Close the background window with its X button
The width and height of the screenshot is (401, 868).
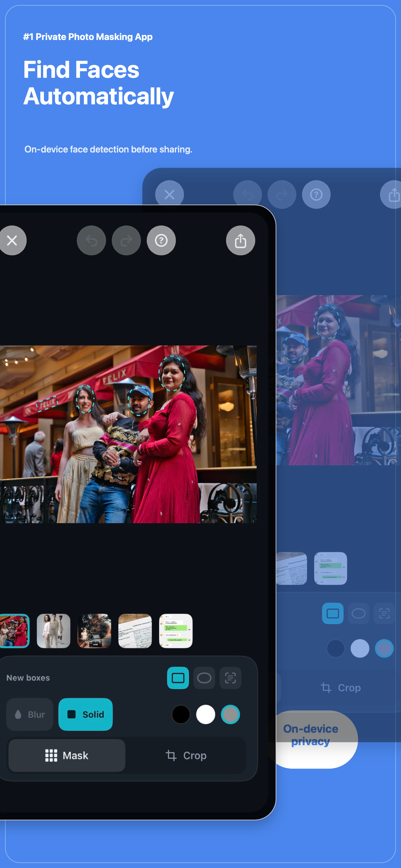[x=169, y=194]
